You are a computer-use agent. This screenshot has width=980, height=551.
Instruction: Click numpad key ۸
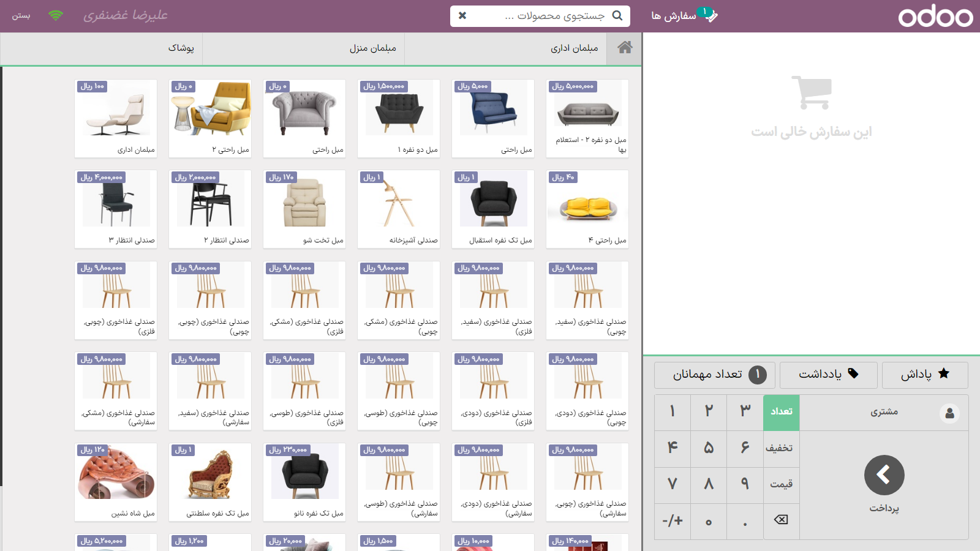pos(709,485)
